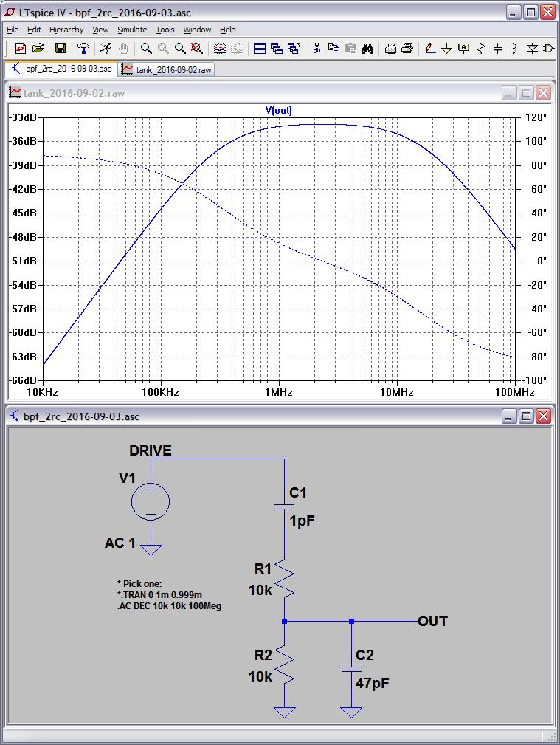Select the Cut scissors tool
Screen dimensions: 560x745
pos(317,48)
